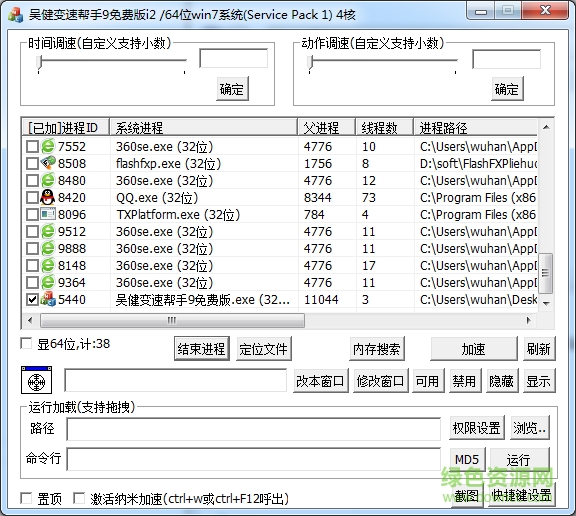Check the box for process 8480
The width and height of the screenshot is (576, 516).
[x=32, y=181]
